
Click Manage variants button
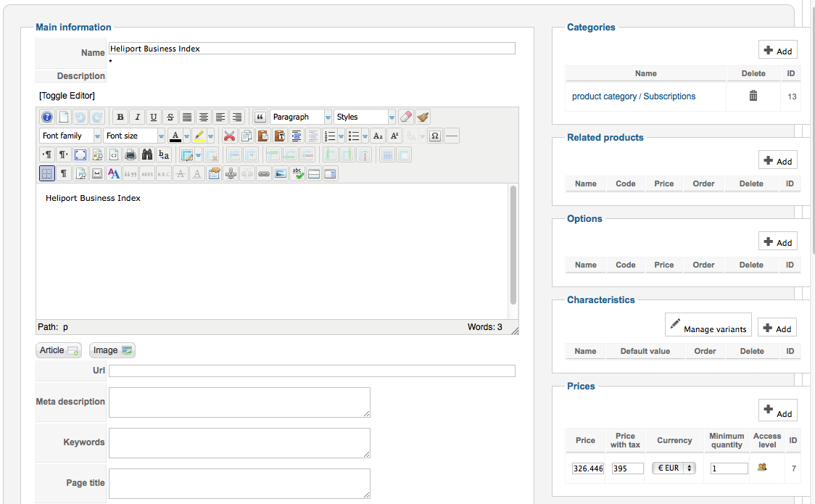(x=708, y=325)
